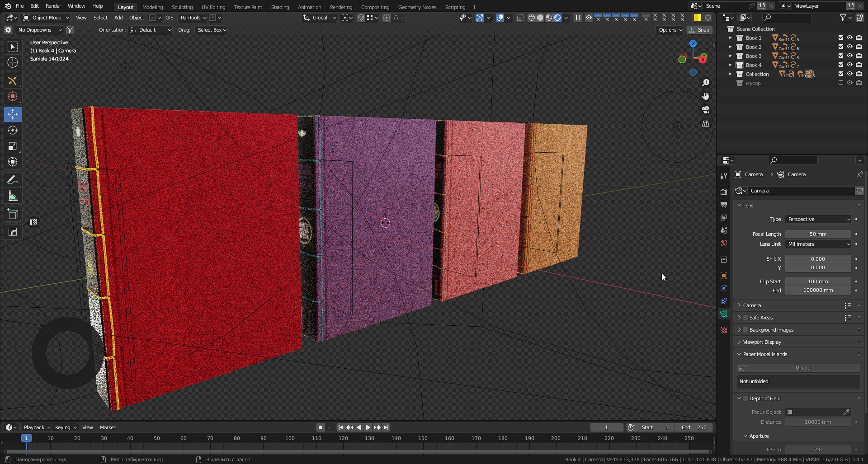
Task: Uncheck Book 4 collection exclude checkbox
Action: tap(840, 65)
